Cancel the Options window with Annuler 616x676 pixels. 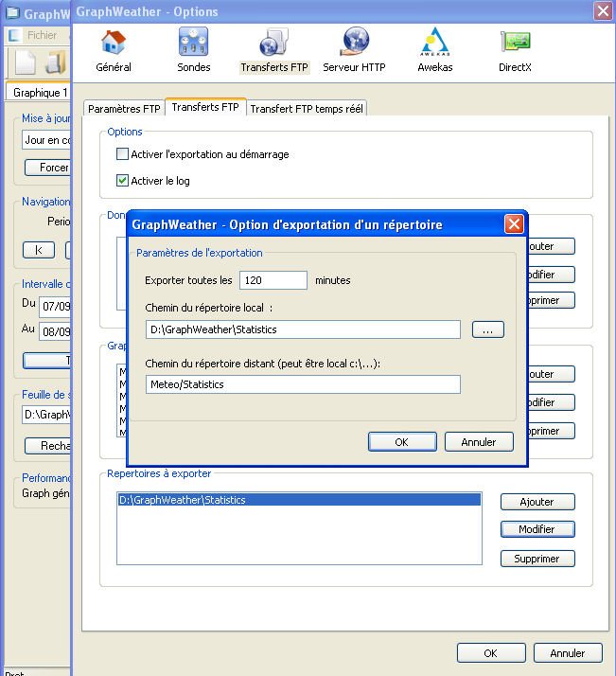(568, 653)
